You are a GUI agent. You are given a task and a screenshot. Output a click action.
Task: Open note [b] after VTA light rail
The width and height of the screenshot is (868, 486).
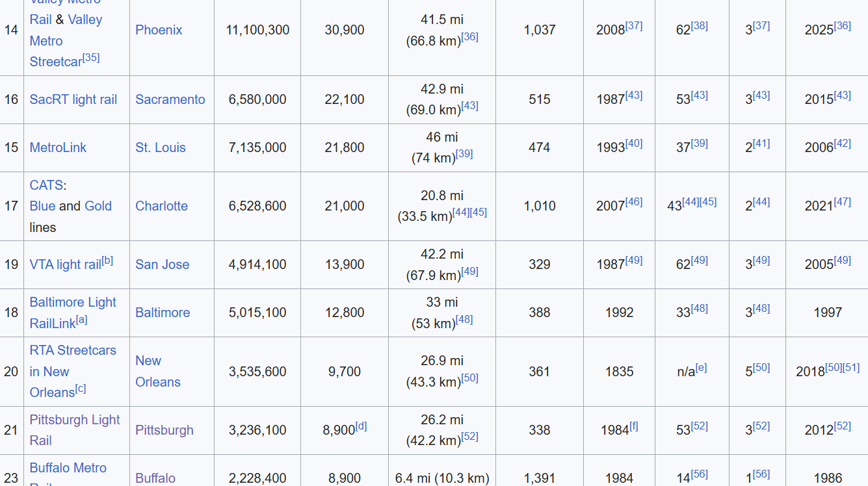107,261
